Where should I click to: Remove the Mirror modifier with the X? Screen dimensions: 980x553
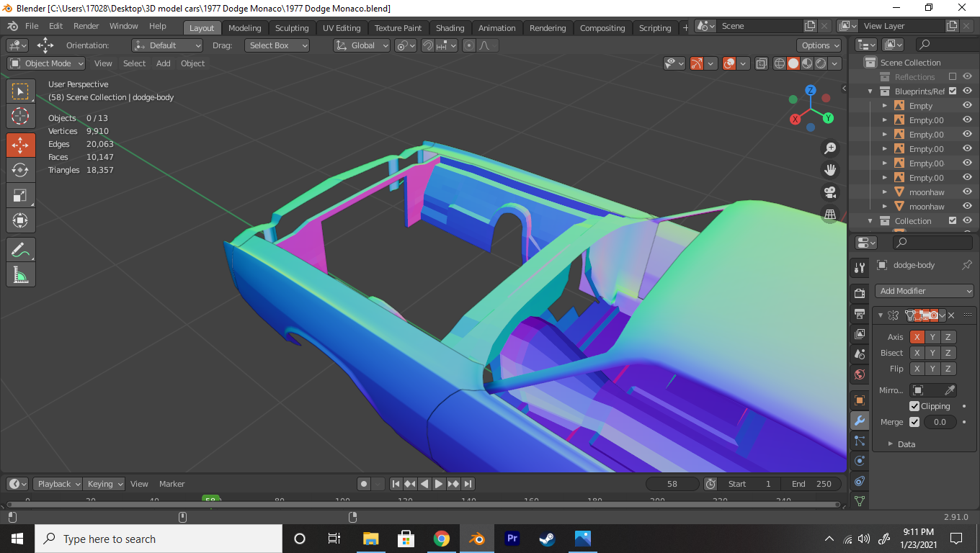tap(951, 315)
